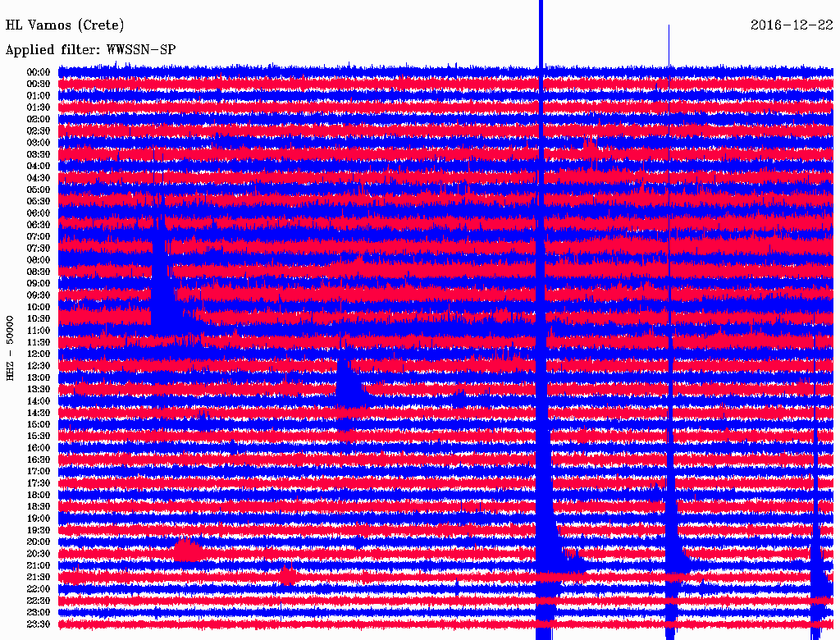This screenshot has height=640, width=840.
Task: Click the 00:30 time label
Action: click(39, 84)
